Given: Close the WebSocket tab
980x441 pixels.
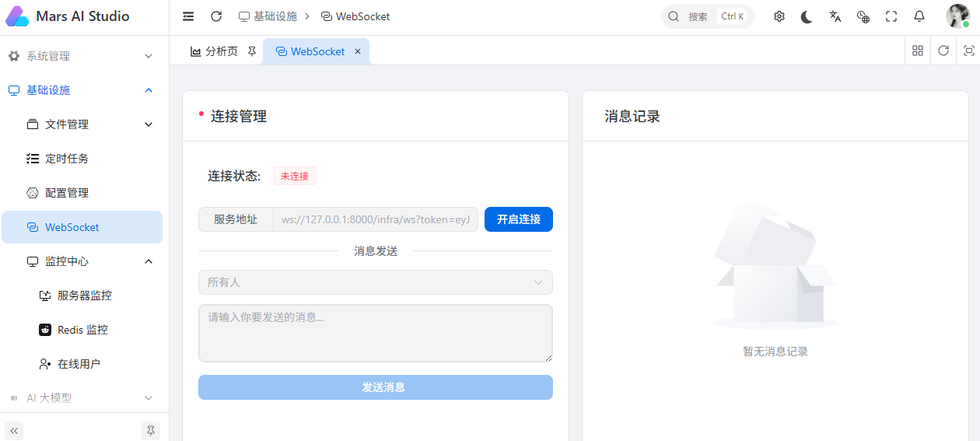Looking at the screenshot, I should tap(358, 51).
